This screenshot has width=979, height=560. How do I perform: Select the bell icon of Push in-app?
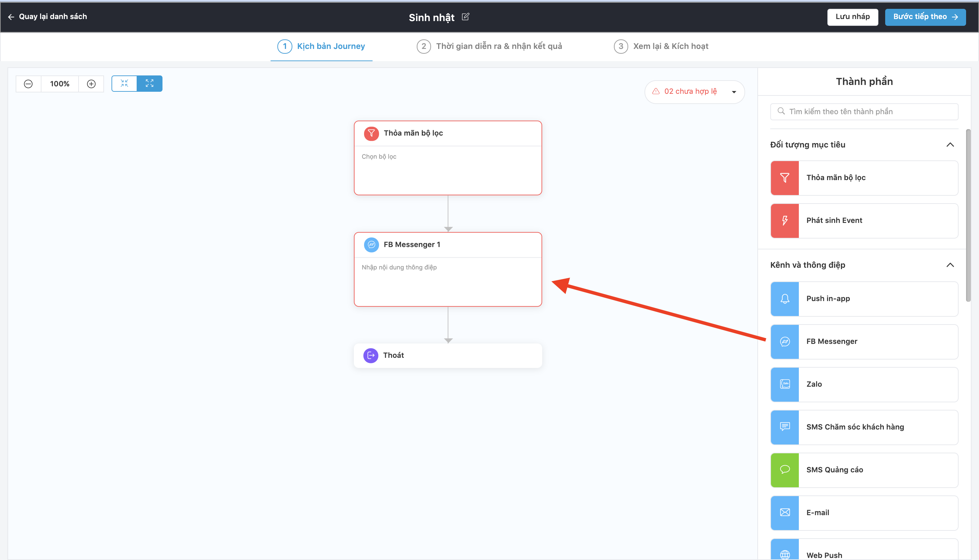coord(785,299)
